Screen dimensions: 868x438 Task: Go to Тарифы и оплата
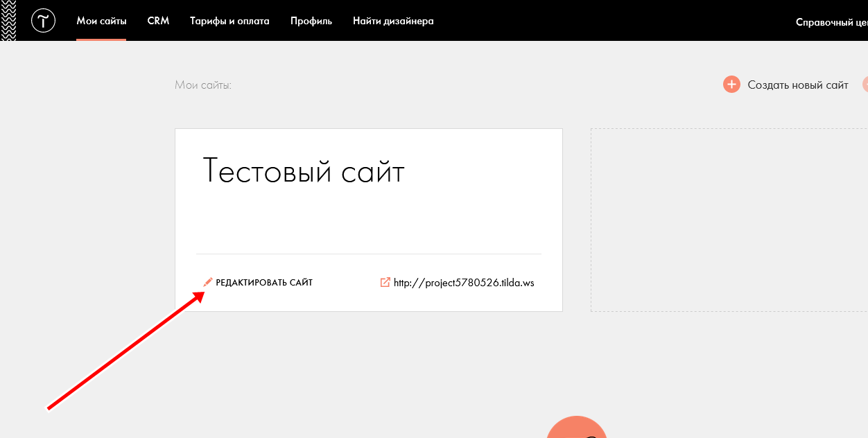tap(229, 21)
